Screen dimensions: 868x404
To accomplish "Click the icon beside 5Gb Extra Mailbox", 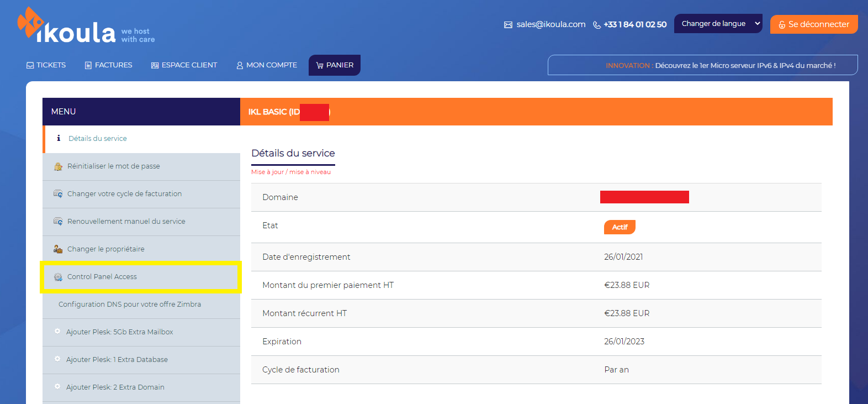I will 57,332.
